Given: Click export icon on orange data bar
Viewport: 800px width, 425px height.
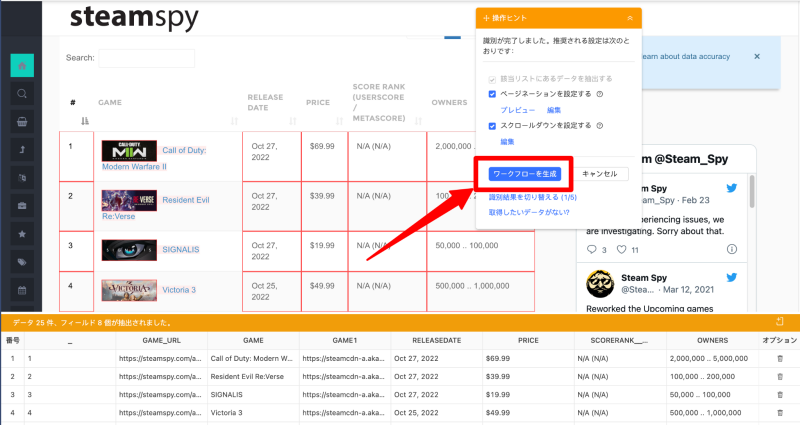Looking at the screenshot, I should 780,321.
